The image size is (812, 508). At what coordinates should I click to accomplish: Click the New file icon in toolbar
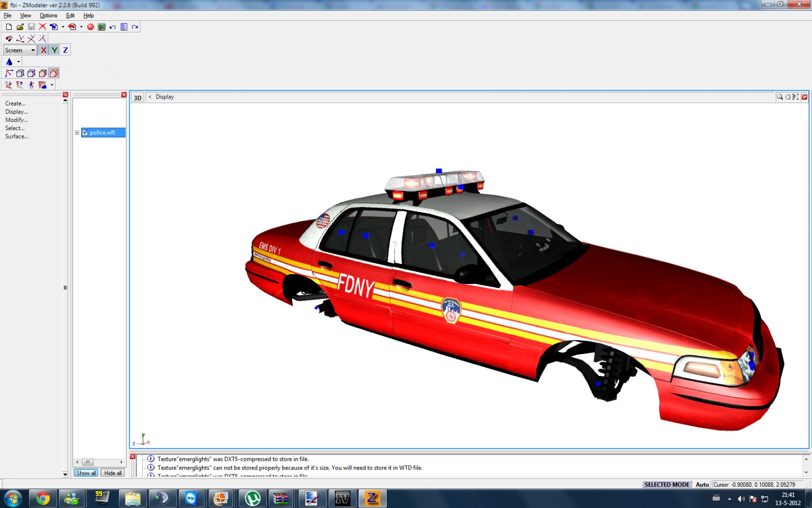[x=9, y=27]
